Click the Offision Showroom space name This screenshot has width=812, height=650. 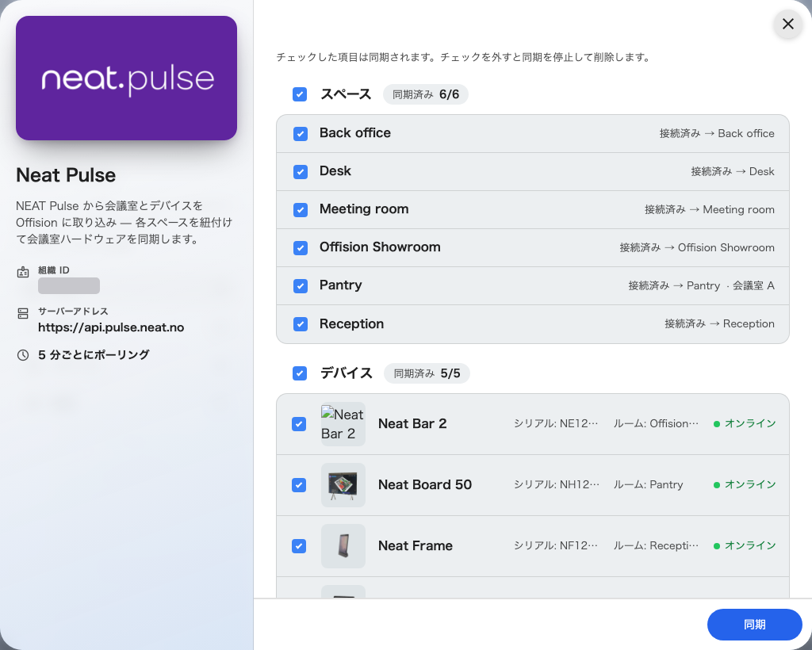tap(380, 247)
